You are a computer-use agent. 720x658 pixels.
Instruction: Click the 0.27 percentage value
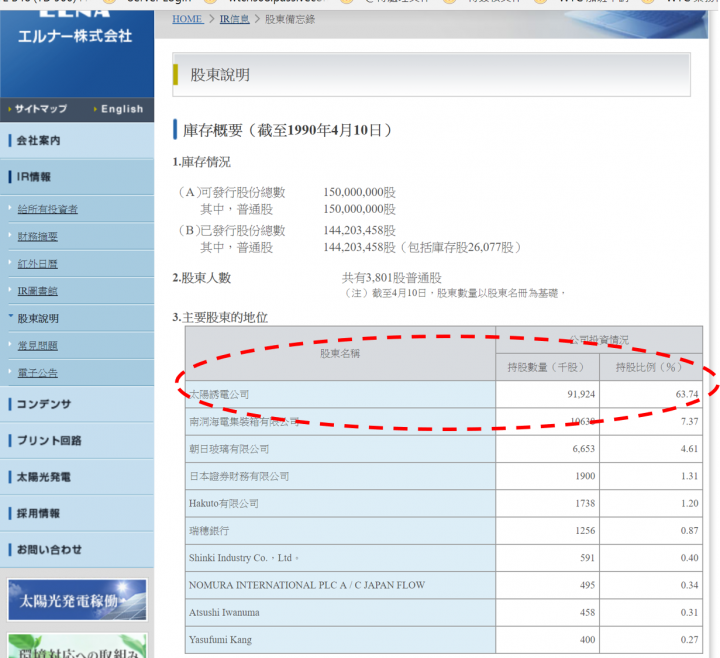point(689,640)
